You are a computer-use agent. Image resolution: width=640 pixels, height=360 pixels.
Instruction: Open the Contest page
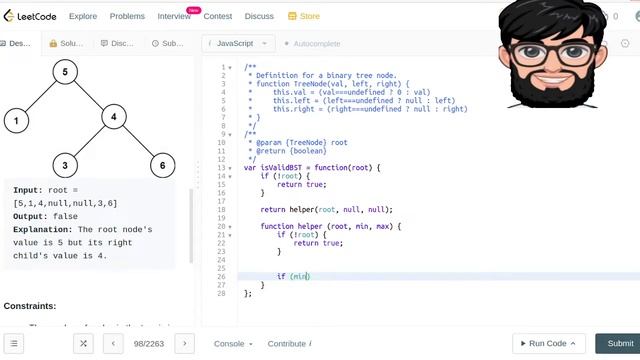(218, 16)
